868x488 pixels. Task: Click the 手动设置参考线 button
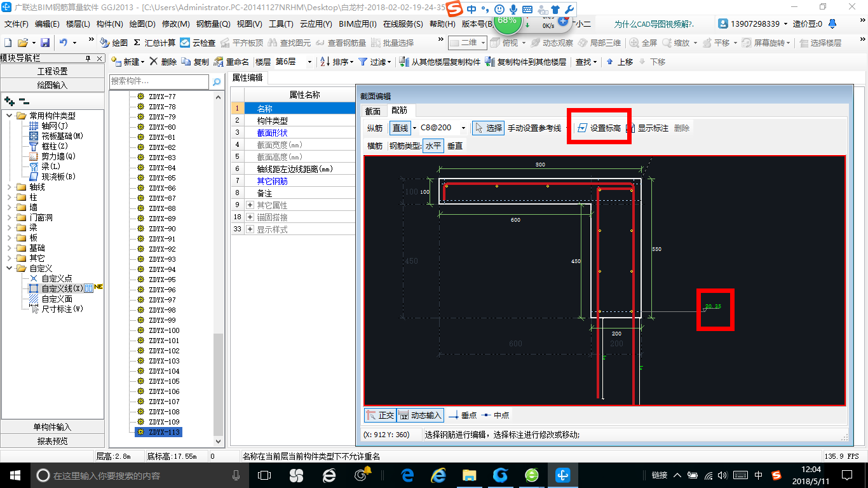(534, 128)
